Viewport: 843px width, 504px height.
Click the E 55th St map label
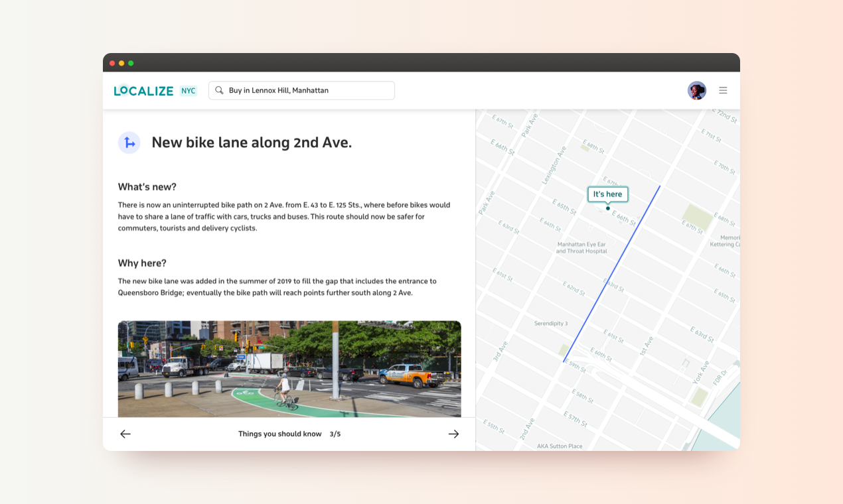[x=495, y=426]
